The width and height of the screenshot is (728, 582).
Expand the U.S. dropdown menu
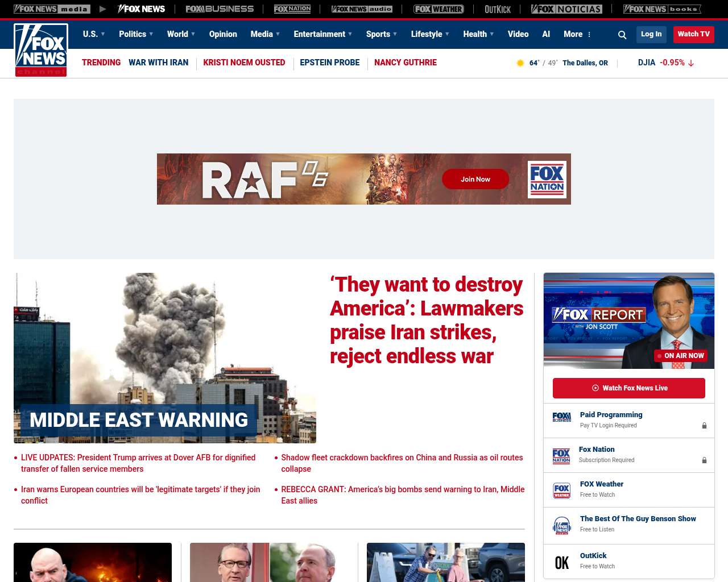pos(94,34)
